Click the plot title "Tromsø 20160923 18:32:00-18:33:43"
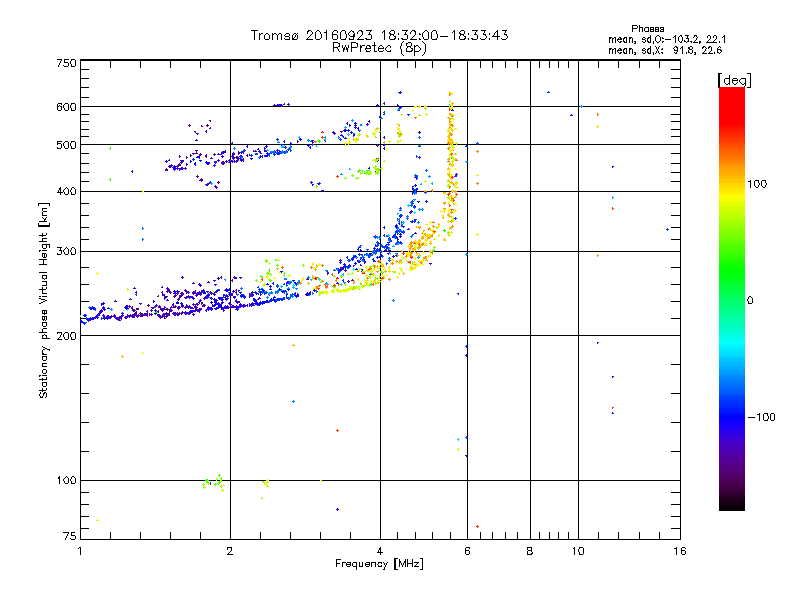 [380, 35]
